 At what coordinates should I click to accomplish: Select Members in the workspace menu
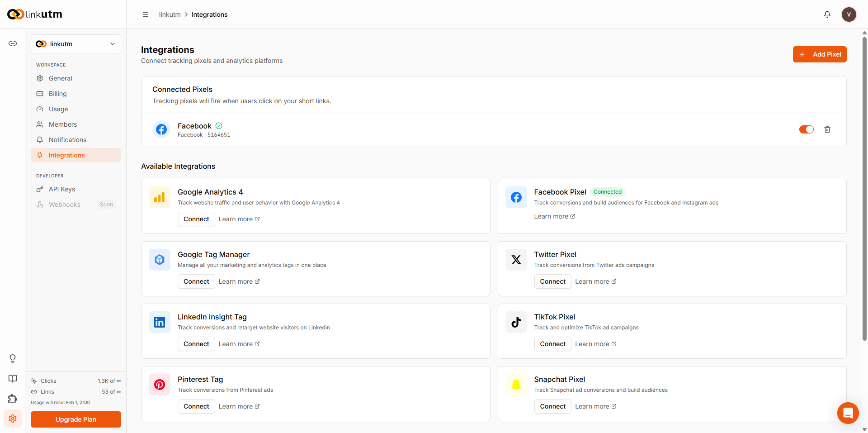pos(76,124)
